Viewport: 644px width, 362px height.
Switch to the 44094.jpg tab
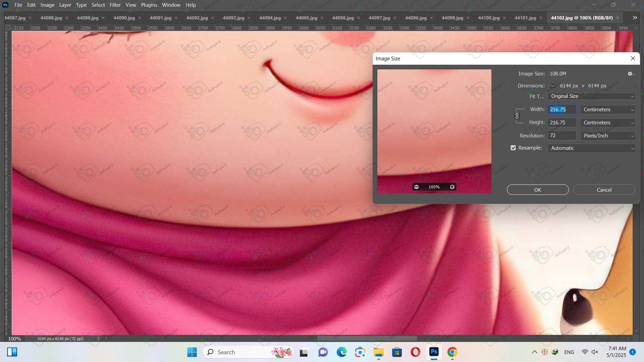pyautogui.click(x=270, y=18)
